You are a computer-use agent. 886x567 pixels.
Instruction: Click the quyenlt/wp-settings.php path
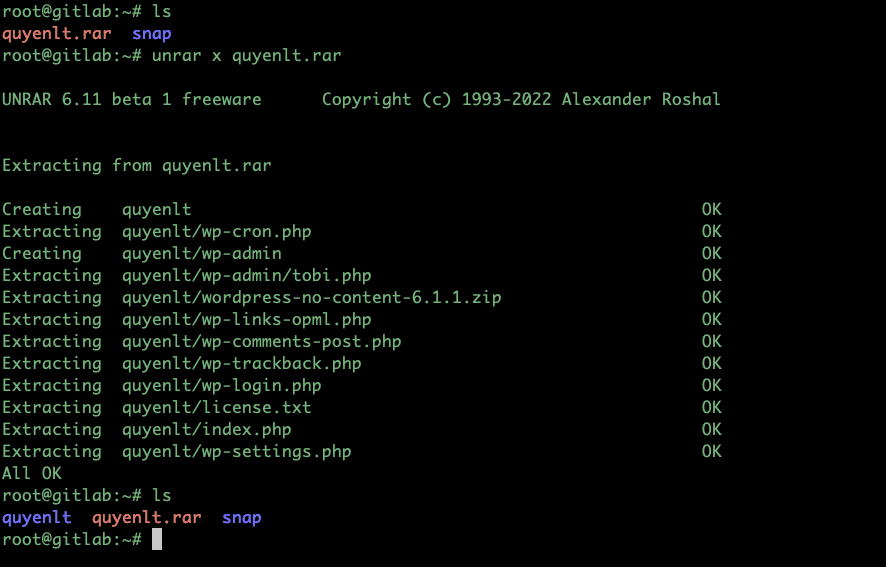236,452
